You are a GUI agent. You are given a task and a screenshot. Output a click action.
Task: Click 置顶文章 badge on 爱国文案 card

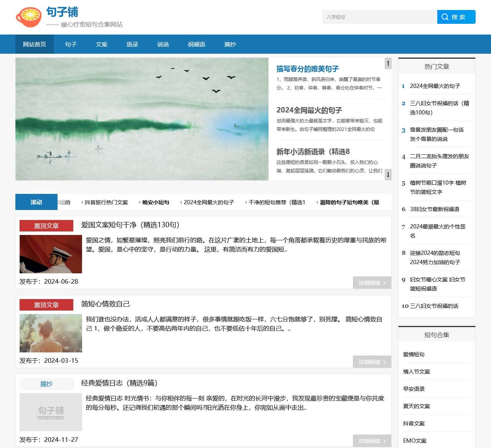[x=46, y=226]
